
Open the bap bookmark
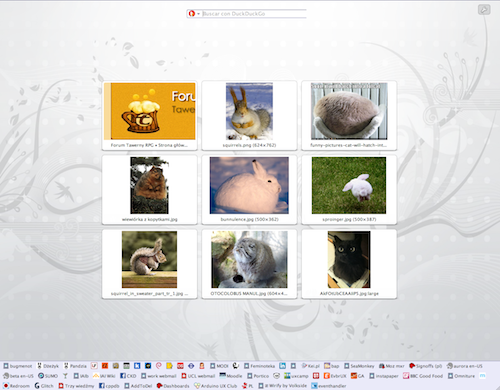[332, 366]
